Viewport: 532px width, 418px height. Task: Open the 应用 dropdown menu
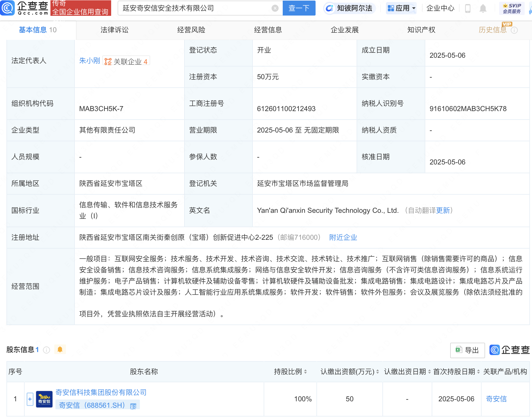pyautogui.click(x=401, y=8)
